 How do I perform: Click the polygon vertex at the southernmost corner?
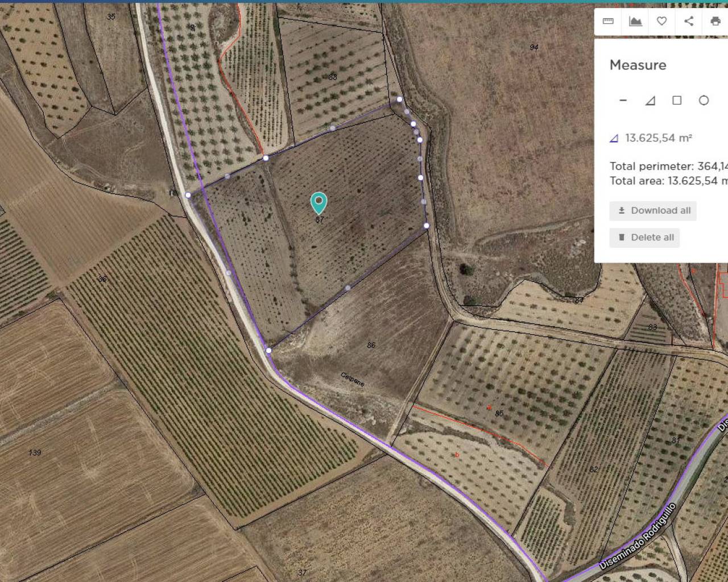pyautogui.click(x=269, y=351)
